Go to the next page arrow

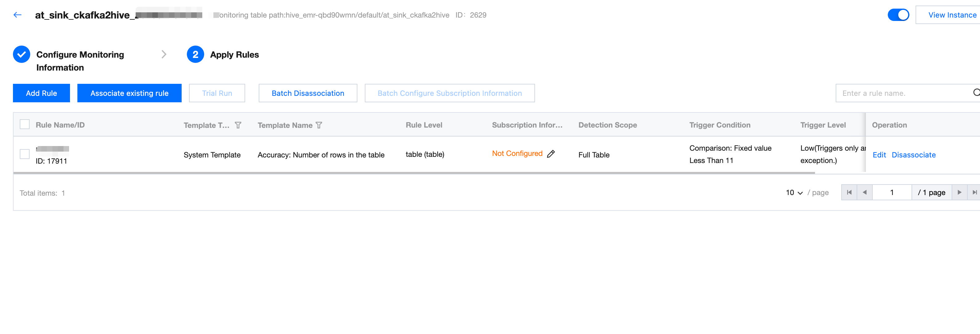(959, 192)
